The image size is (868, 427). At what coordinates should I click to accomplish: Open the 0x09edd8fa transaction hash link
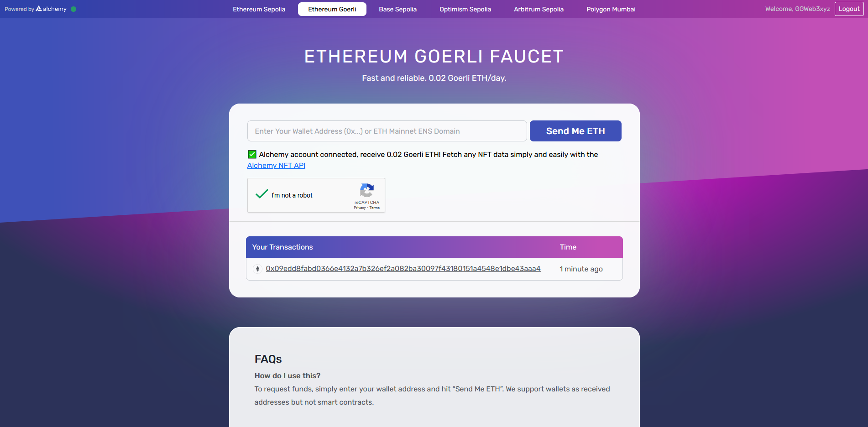[403, 269]
